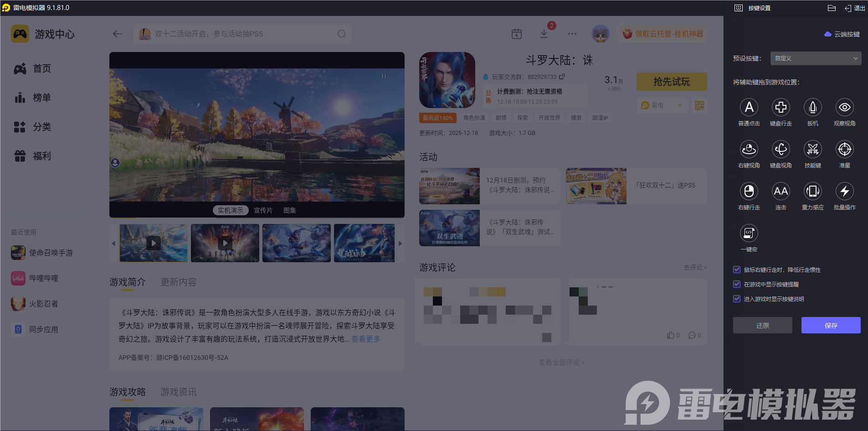The width and height of the screenshot is (868, 431).
Task: Click the 抢先试玩 button
Action: click(672, 82)
